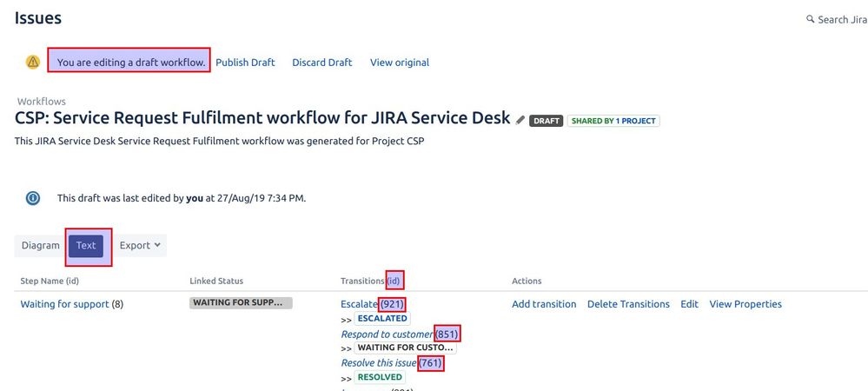Click View Properties action

click(745, 304)
